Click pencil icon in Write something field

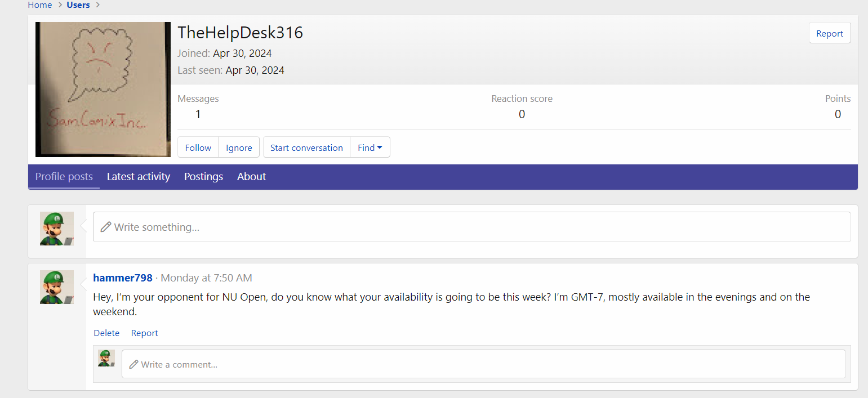point(105,227)
